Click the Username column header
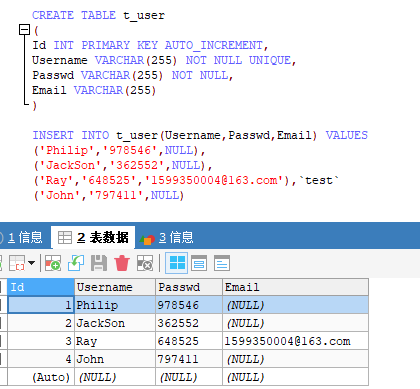This screenshot has width=420, height=389. tap(115, 287)
